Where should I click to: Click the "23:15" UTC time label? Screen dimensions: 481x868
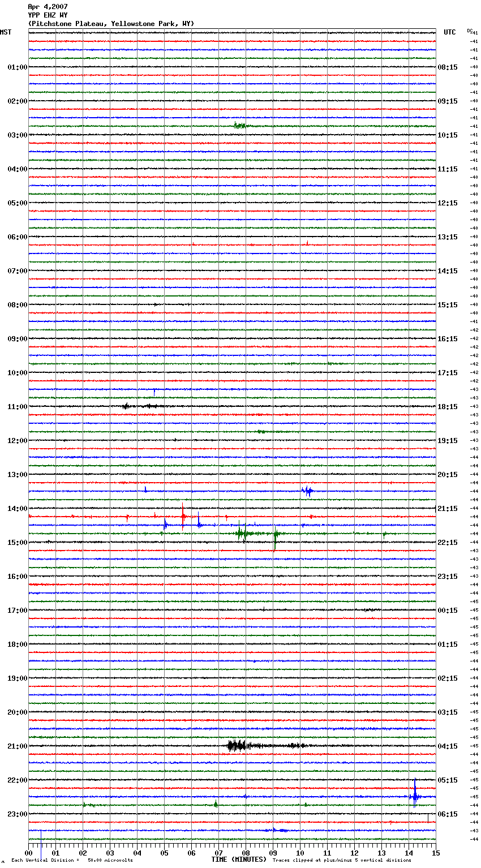point(448,577)
